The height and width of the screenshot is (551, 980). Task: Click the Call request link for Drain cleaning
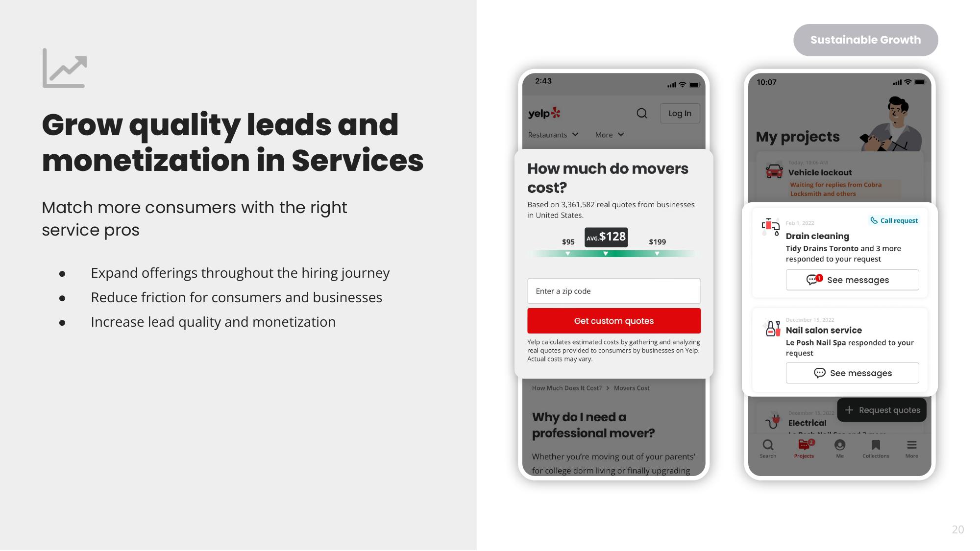coord(895,220)
